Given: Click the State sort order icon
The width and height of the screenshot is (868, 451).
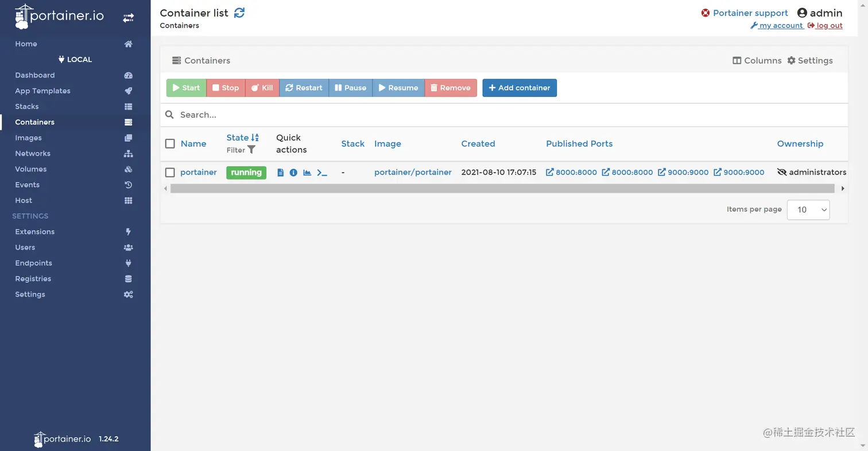Looking at the screenshot, I should [x=255, y=138].
